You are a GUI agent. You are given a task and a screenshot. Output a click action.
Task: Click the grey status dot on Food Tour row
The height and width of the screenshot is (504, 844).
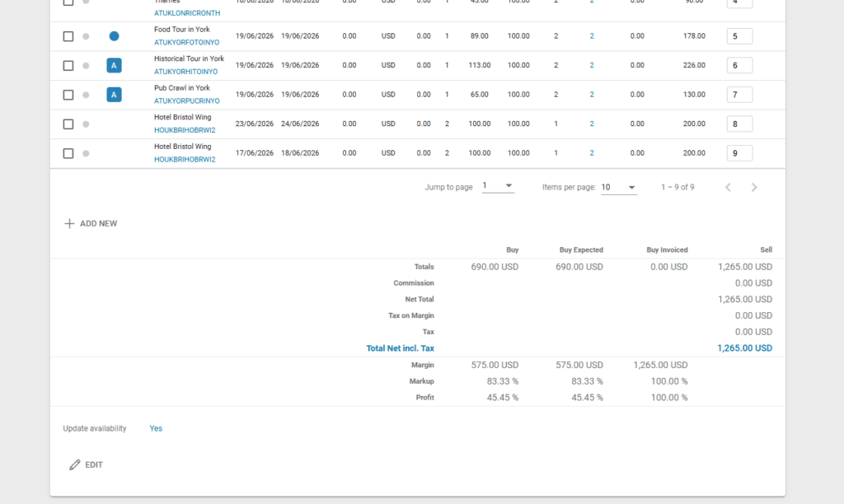coord(86,36)
